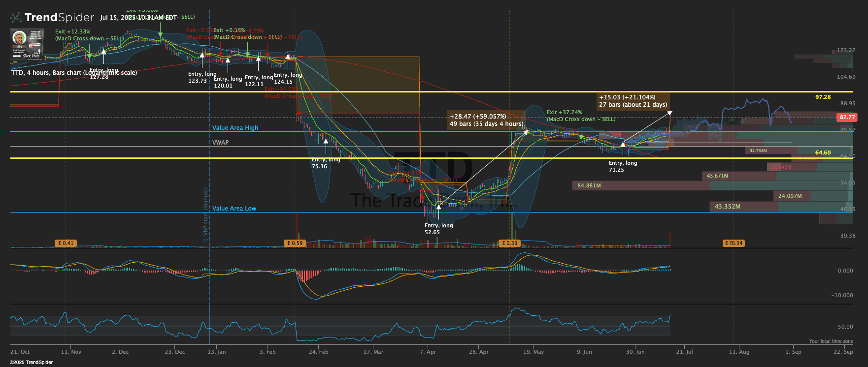
Task: Click the TTD, 4 hours, Bars chart title
Action: click(x=74, y=73)
